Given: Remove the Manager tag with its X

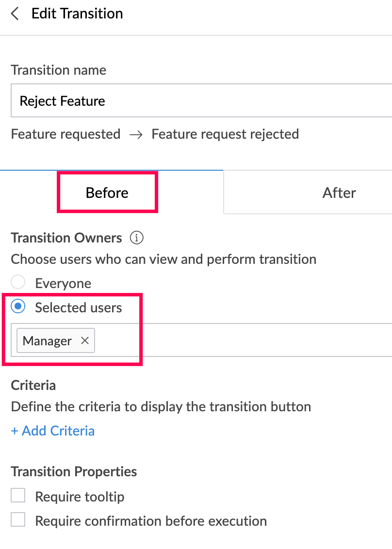Looking at the screenshot, I should tap(85, 341).
